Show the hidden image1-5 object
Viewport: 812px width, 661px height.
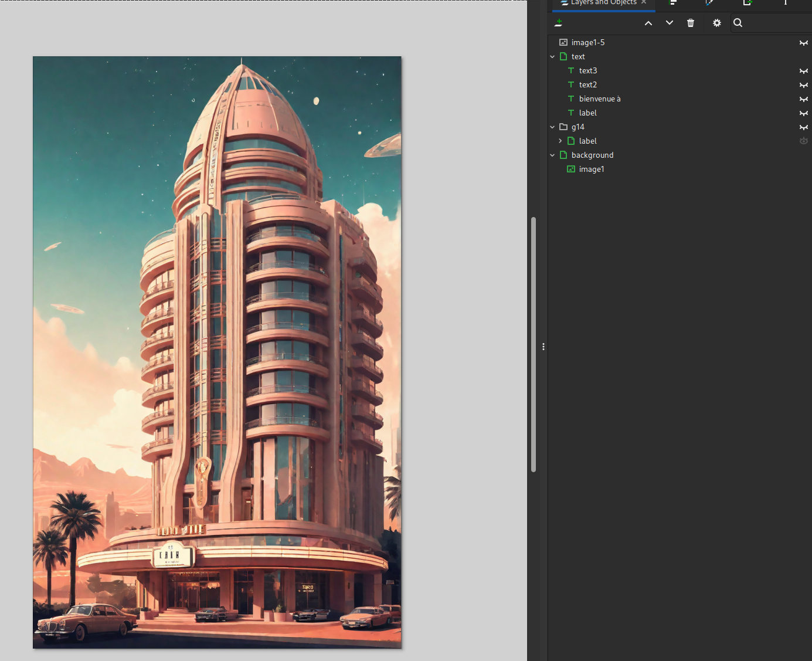pos(803,43)
